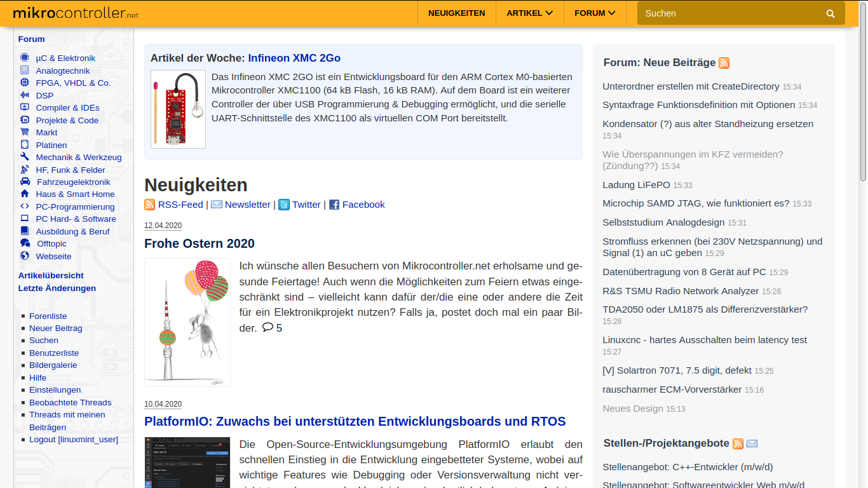This screenshot has height=488, width=868.
Task: Click the Offtopic chat bubbles icon
Action: click(x=25, y=243)
